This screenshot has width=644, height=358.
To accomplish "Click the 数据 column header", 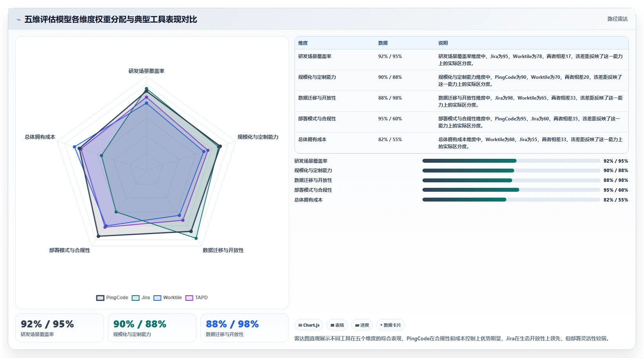I will tap(383, 43).
